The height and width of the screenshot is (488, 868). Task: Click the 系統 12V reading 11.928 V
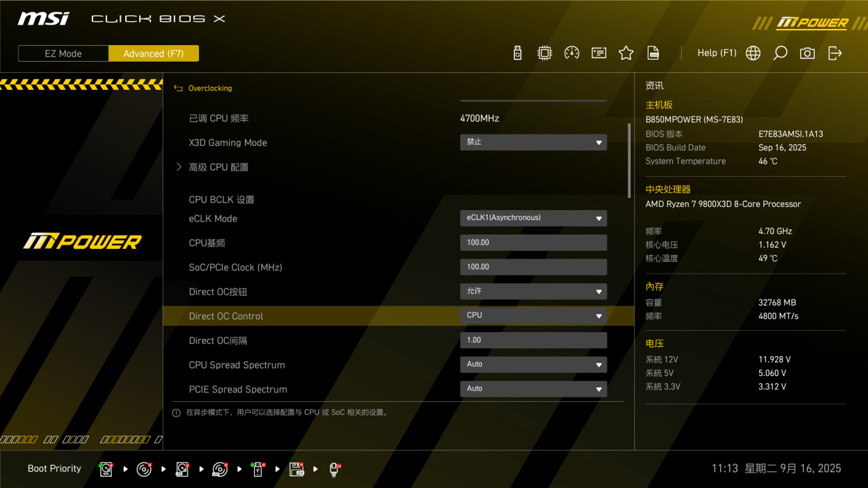pos(775,360)
